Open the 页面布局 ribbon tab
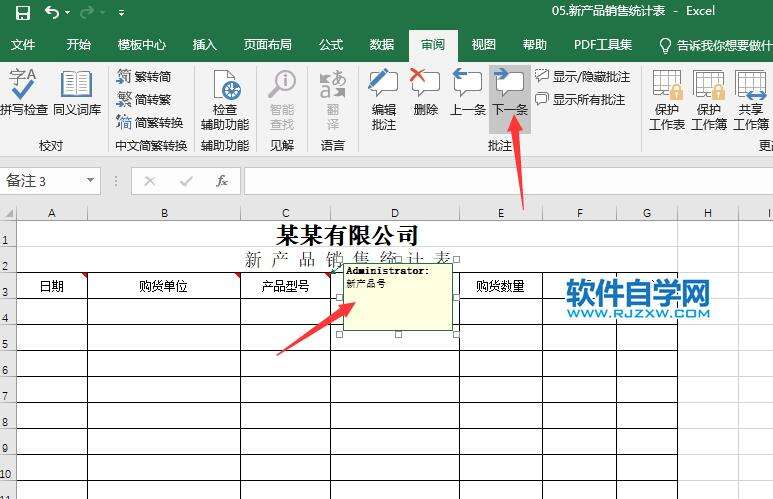Viewport: 773px width, 499px height. point(268,45)
